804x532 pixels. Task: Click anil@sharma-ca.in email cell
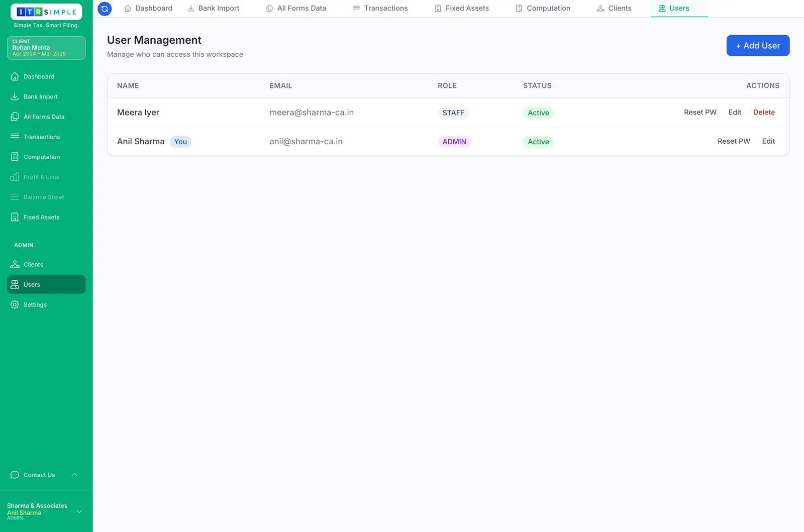click(306, 142)
